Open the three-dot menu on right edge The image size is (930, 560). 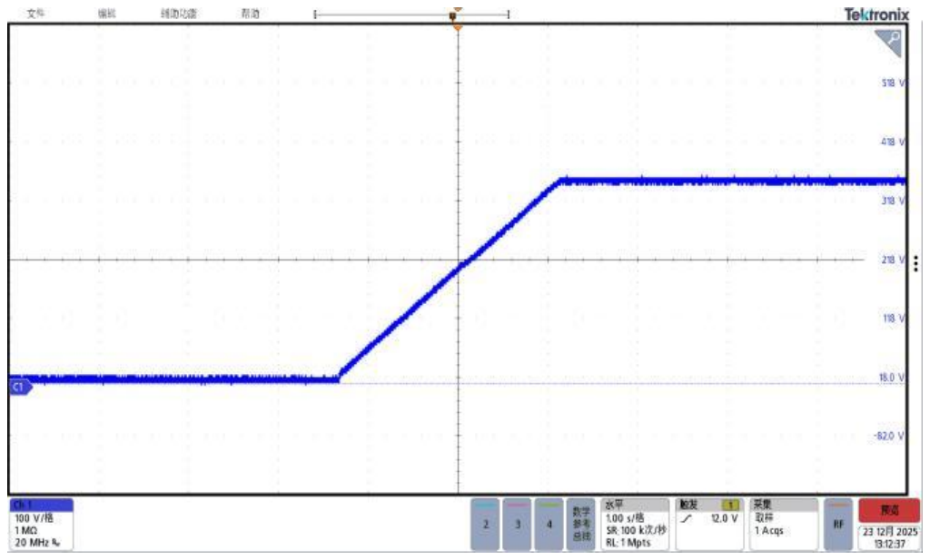tap(915, 263)
